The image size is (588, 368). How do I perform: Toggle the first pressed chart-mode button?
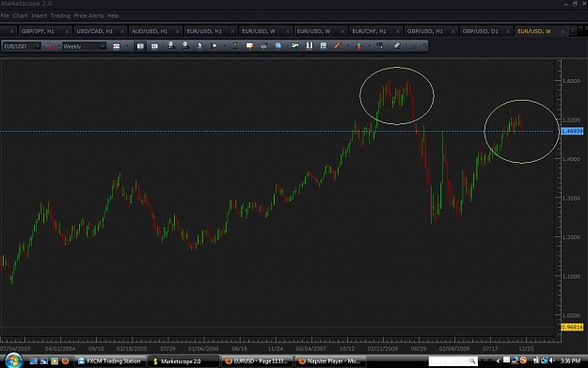pos(140,46)
